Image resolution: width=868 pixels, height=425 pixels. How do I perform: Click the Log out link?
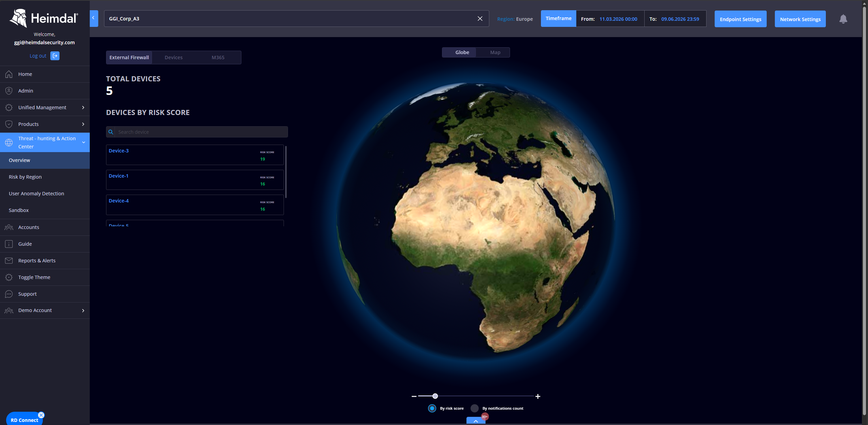pyautogui.click(x=38, y=56)
